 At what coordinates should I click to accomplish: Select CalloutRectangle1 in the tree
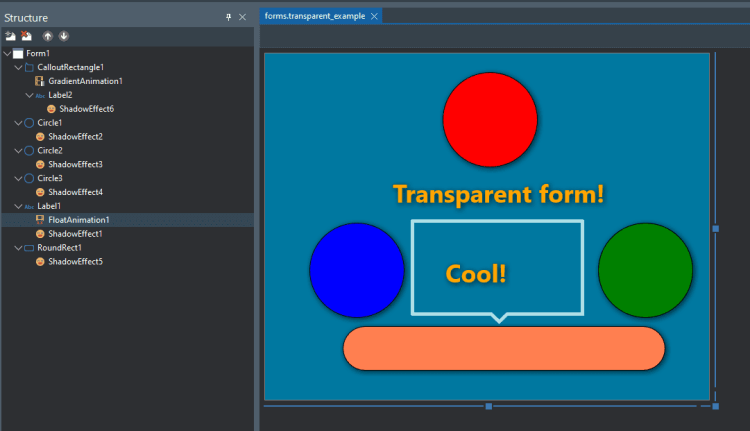70,67
